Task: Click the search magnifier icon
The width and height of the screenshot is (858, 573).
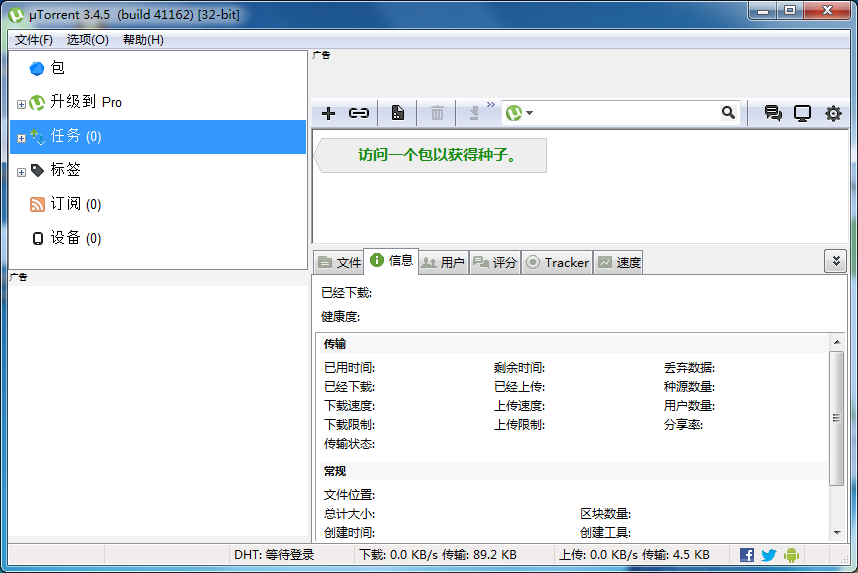Action: [x=729, y=113]
